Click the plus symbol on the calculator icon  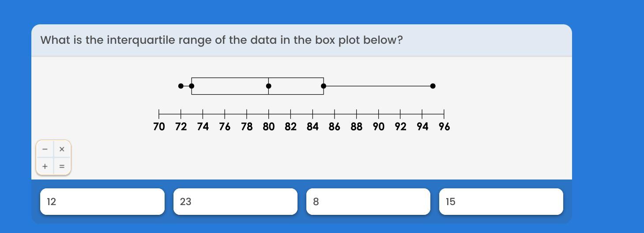45,167
